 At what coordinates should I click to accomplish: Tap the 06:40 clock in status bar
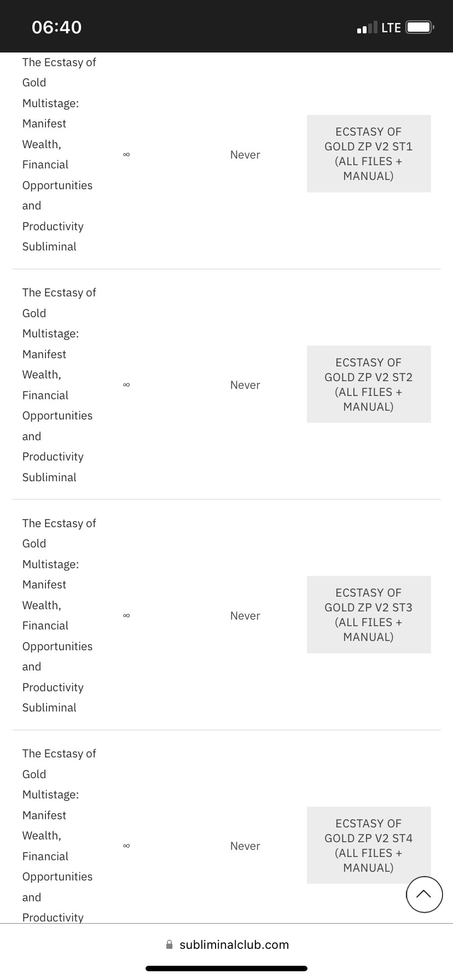click(57, 27)
